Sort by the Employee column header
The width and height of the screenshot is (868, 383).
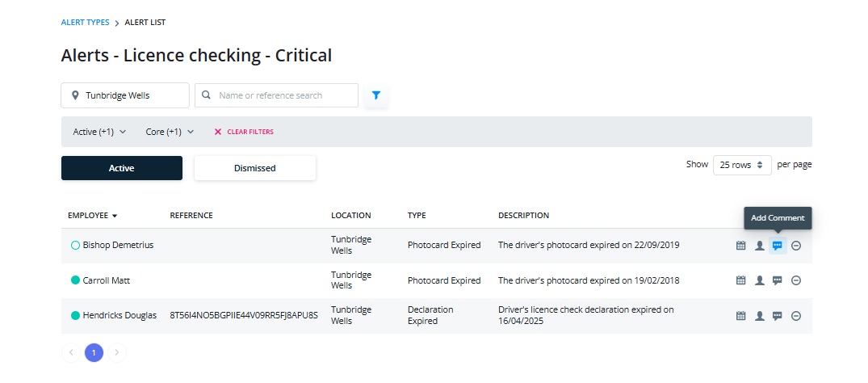pyautogui.click(x=92, y=216)
